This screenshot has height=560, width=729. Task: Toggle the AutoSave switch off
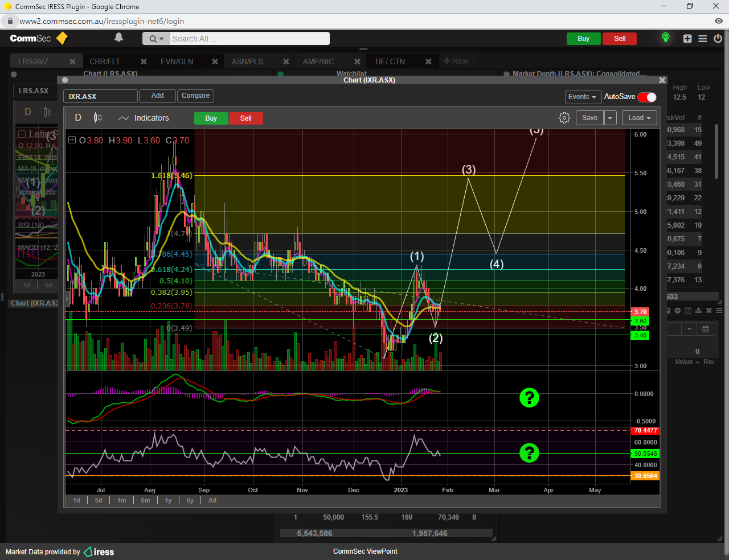647,97
